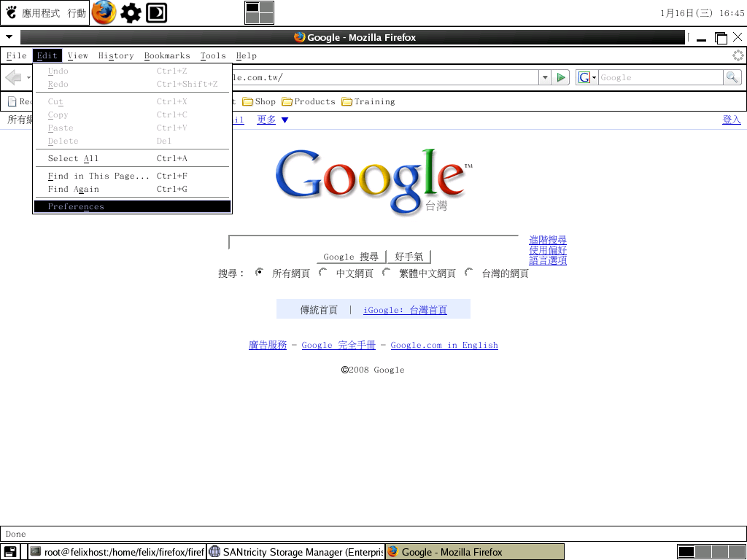
Task: Click the Google - Mozilla Firefox taskbar button
Action: click(475, 552)
